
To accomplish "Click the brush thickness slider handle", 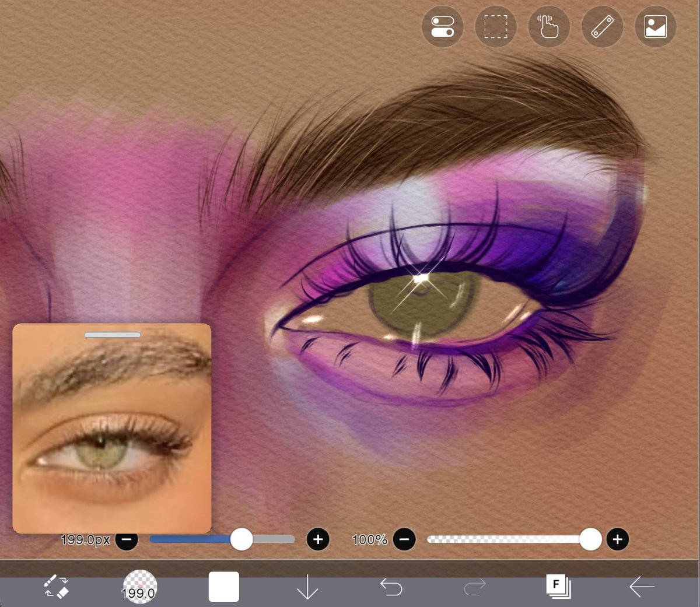I will pos(242,539).
